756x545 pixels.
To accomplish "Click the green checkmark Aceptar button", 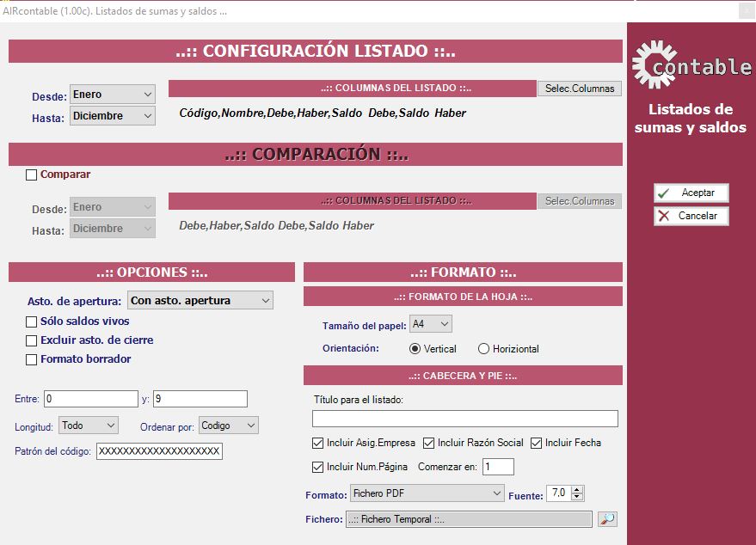I will tap(691, 193).
